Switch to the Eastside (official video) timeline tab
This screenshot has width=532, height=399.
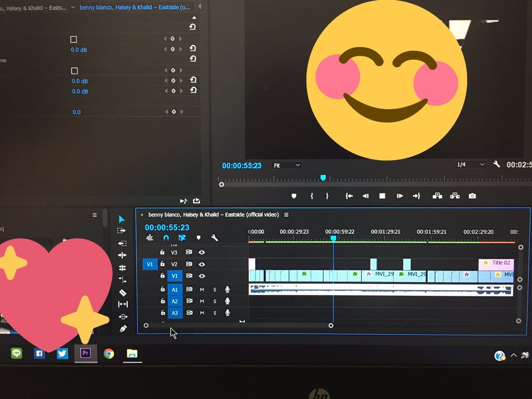(213, 215)
